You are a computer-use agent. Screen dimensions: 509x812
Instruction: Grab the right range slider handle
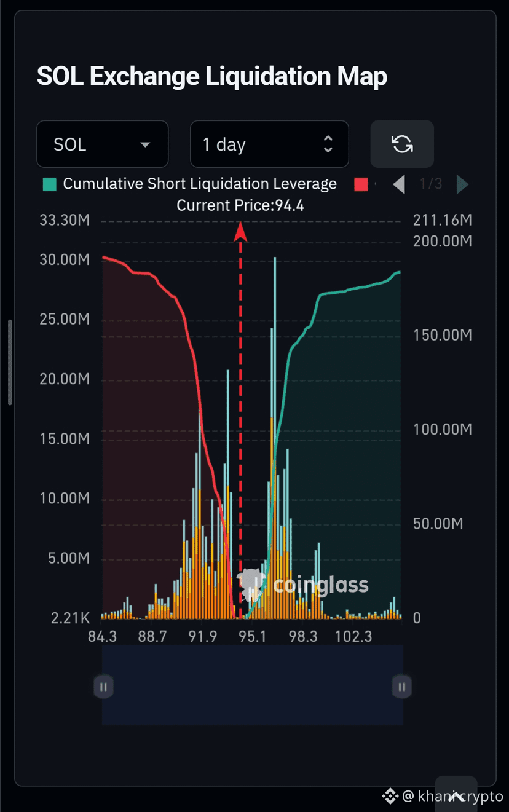click(401, 687)
